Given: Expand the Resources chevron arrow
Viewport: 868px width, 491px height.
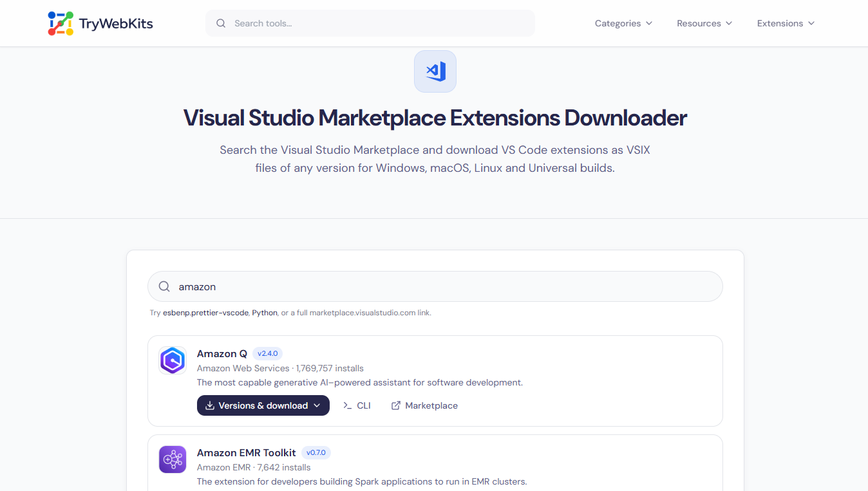Looking at the screenshot, I should (x=729, y=23).
